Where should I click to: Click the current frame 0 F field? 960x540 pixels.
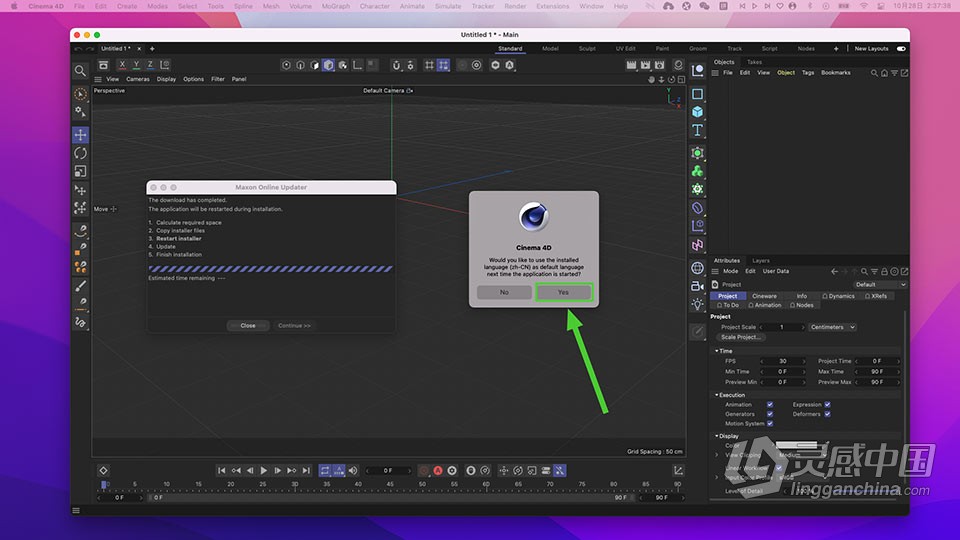point(388,470)
